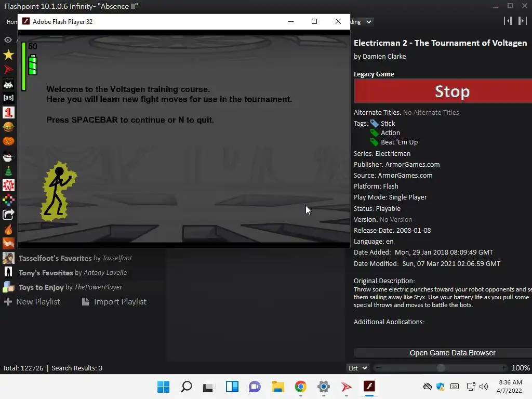
Task: Toggle the eye visibility icon in the sidebar
Action: pos(8,39)
